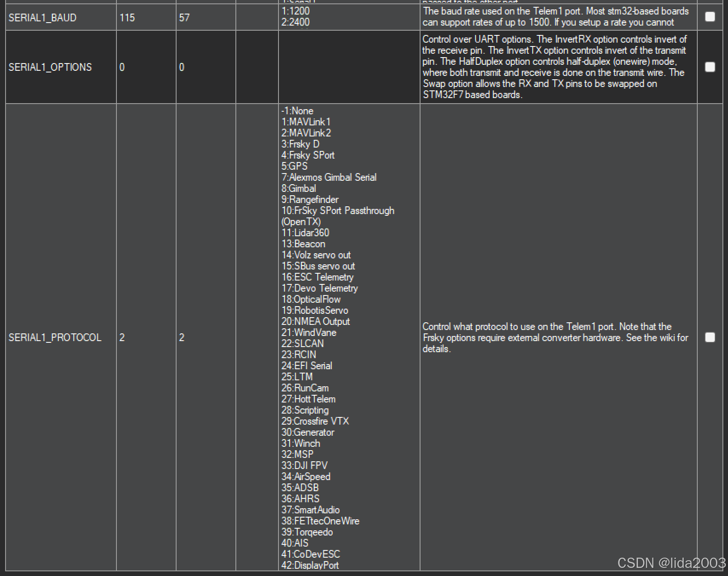The height and width of the screenshot is (576, 728).
Task: Click the '1:MAVLink1' option text
Action: pos(306,122)
